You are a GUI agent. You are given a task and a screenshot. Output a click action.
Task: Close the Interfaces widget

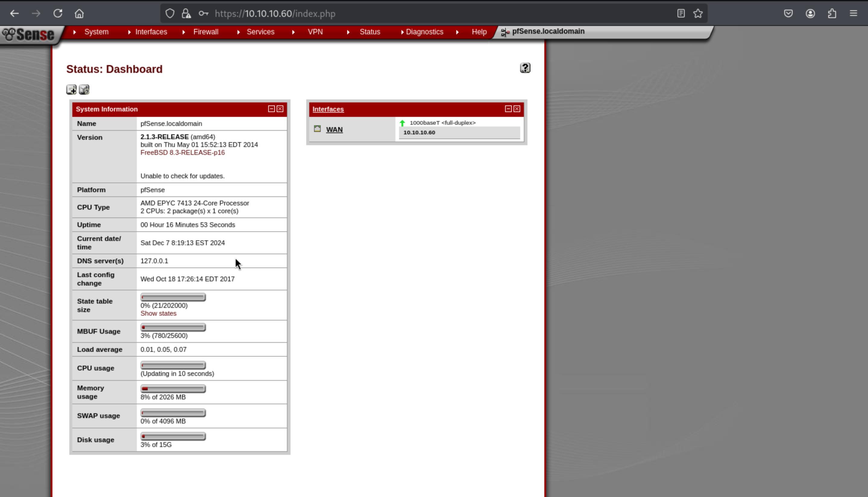pos(517,109)
